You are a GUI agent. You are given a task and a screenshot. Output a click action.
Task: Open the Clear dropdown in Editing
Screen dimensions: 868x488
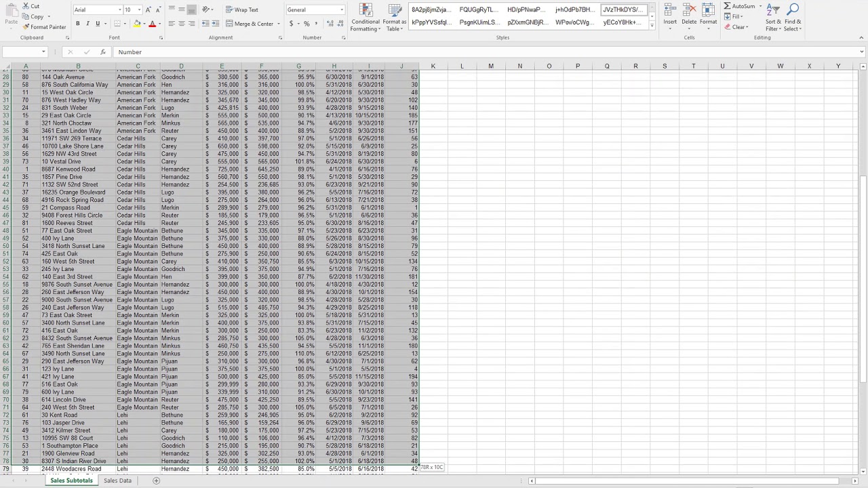click(736, 27)
